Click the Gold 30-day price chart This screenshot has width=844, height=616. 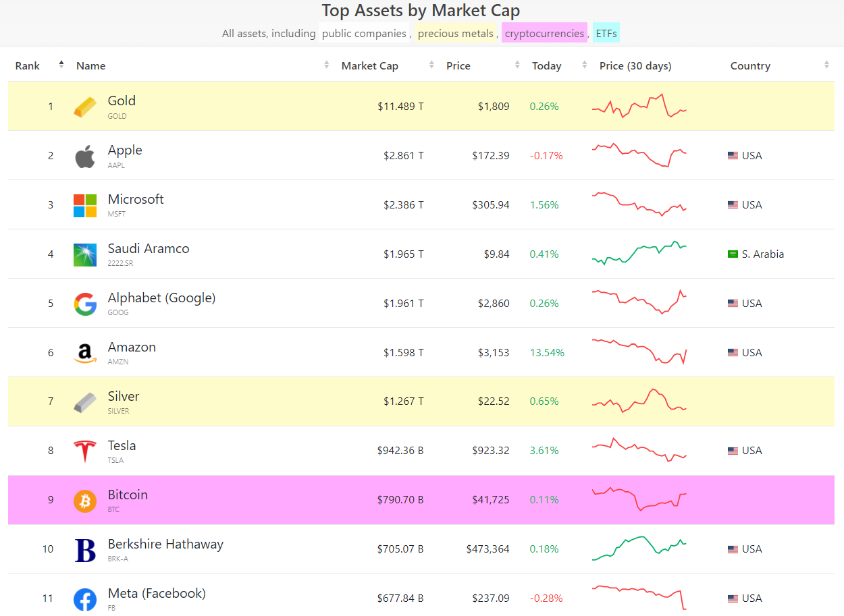tap(639, 106)
